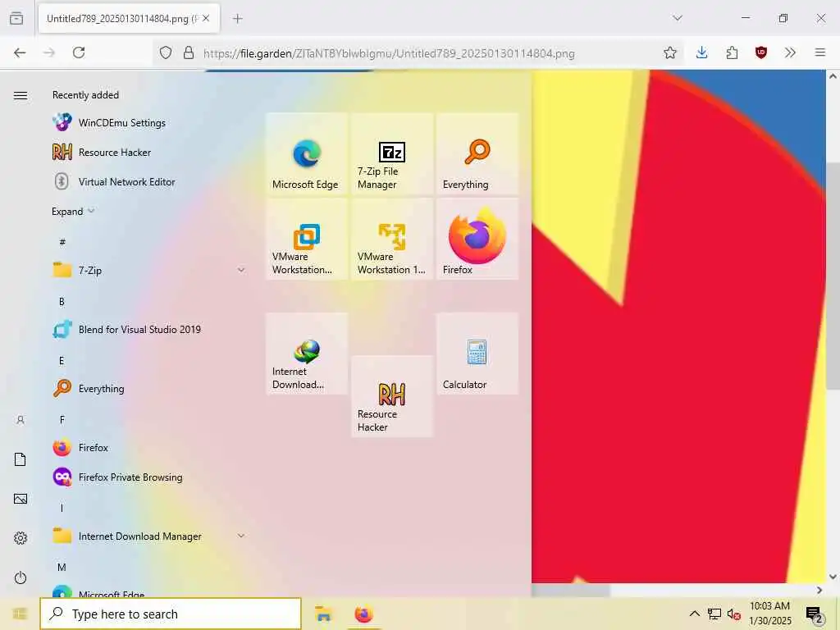Select the Untitled789 PNG browser tab
Screen dimensions: 840x630
tap(129, 18)
